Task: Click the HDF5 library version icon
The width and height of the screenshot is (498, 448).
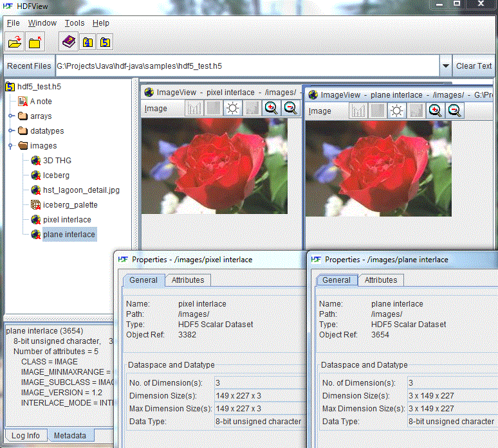Action: [105, 43]
